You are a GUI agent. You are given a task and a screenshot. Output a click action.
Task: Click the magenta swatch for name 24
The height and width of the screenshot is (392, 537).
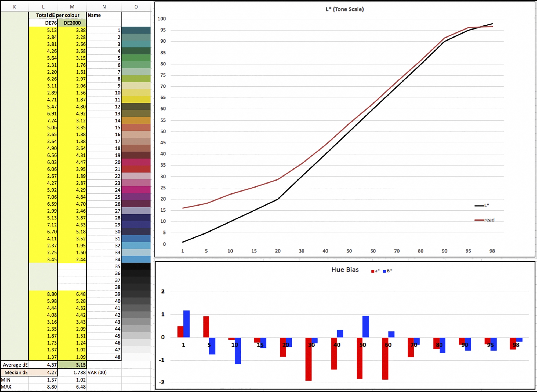pyautogui.click(x=136, y=190)
